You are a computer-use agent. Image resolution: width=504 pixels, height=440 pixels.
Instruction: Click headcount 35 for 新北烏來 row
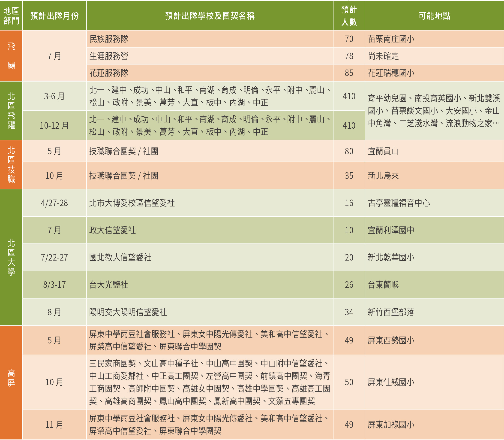[x=349, y=176]
